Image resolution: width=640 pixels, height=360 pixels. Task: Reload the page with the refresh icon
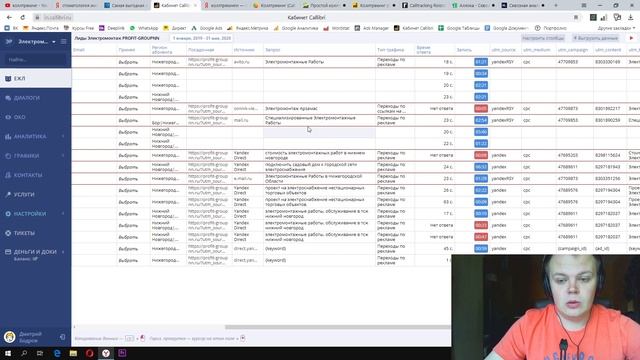22,18
